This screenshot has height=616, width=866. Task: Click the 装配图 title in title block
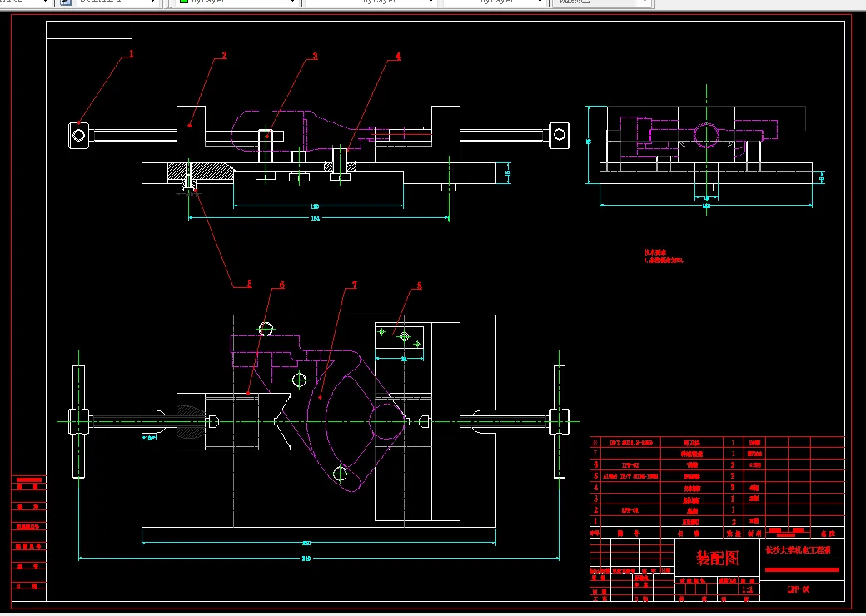pyautogui.click(x=717, y=558)
